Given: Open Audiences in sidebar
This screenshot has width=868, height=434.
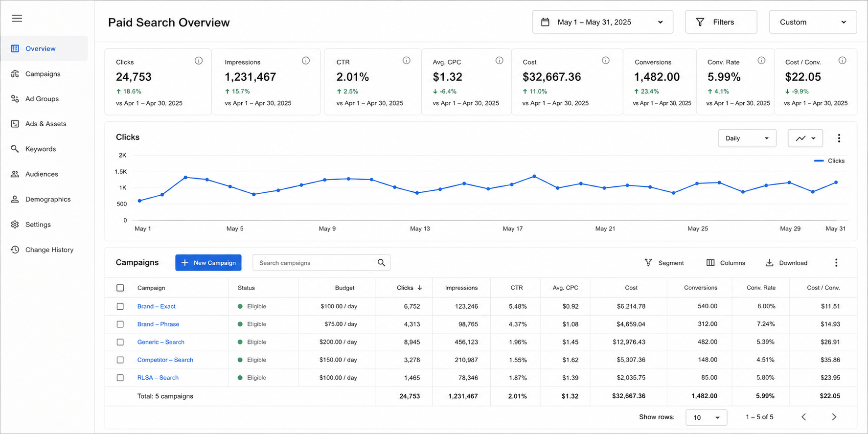Looking at the screenshot, I should pyautogui.click(x=44, y=174).
